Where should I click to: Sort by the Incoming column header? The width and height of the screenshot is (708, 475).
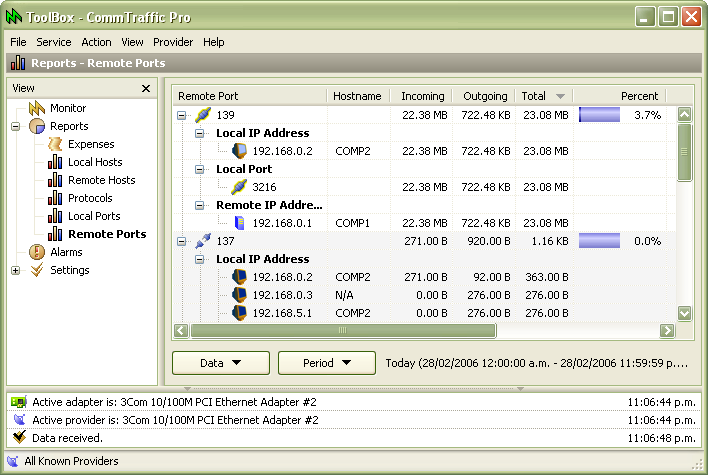click(x=421, y=96)
